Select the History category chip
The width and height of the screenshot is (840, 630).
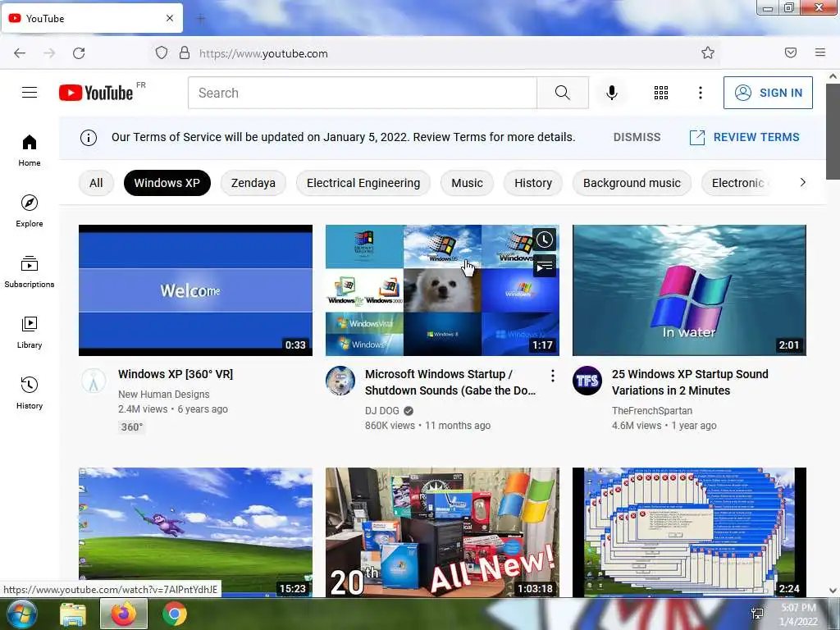point(533,183)
